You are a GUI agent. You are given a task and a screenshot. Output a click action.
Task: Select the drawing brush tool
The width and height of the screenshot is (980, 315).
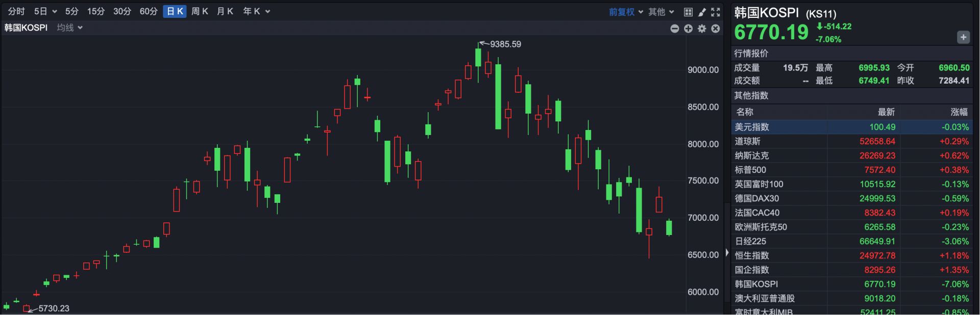click(702, 12)
